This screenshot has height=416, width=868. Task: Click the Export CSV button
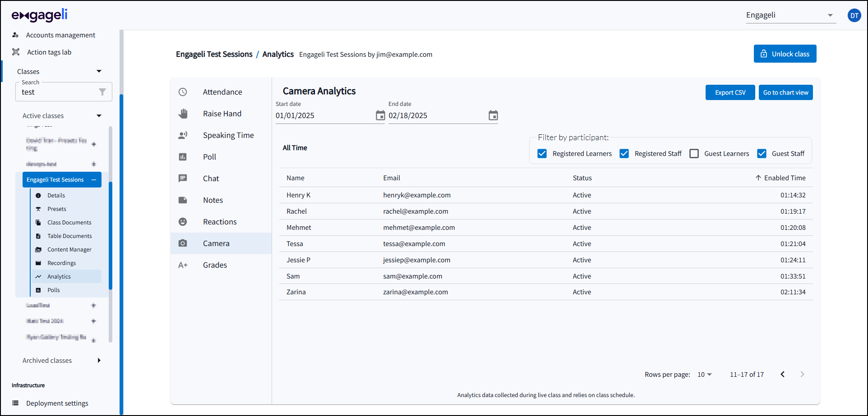point(730,92)
